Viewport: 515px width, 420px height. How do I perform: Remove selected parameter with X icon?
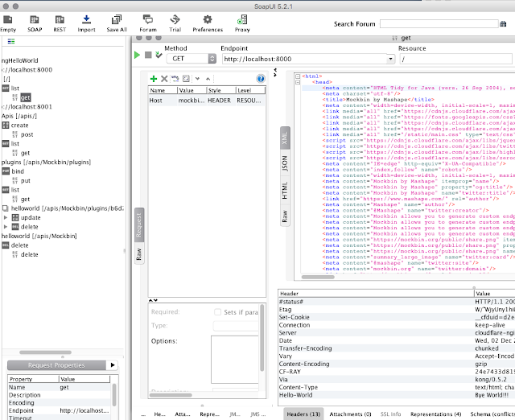coord(164,79)
